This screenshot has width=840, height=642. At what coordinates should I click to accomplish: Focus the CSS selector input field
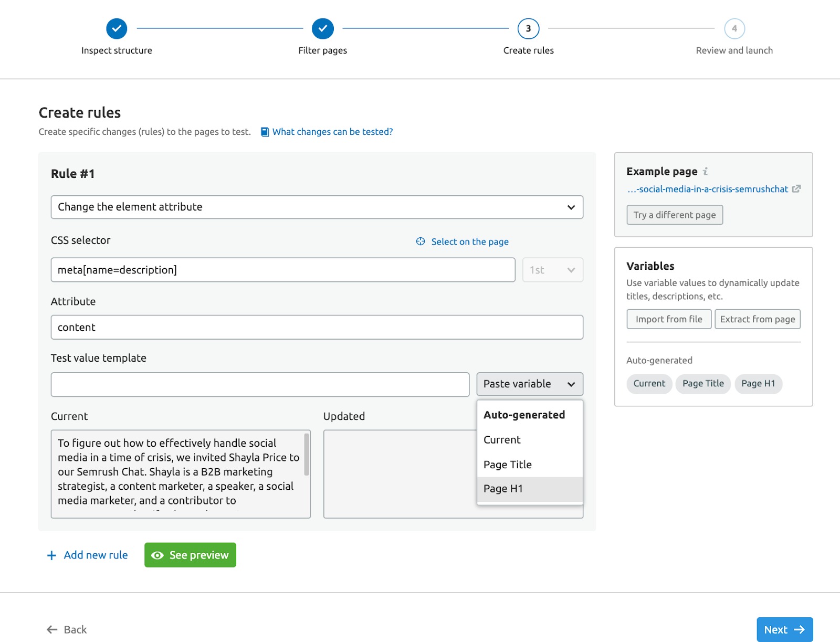(283, 270)
